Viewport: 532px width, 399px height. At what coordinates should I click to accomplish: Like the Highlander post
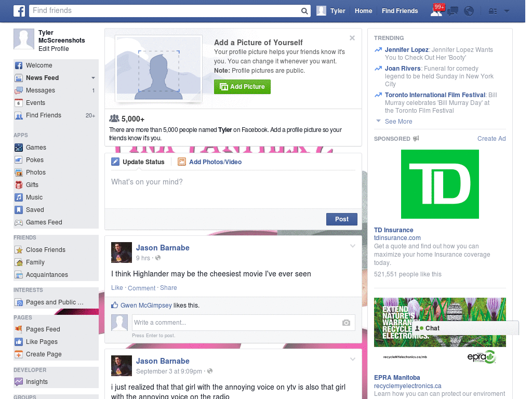pyautogui.click(x=117, y=288)
